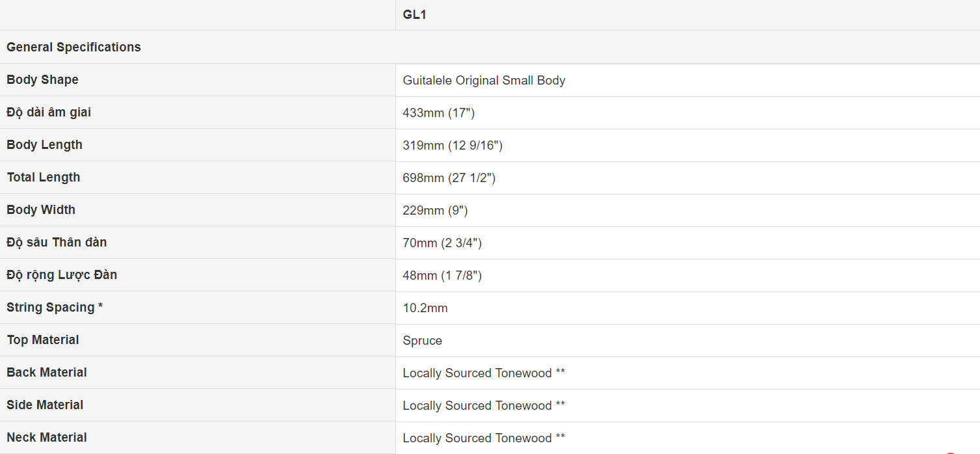Click the 48mm (1 7/8") value
Screen dimensions: 980x454
point(442,276)
